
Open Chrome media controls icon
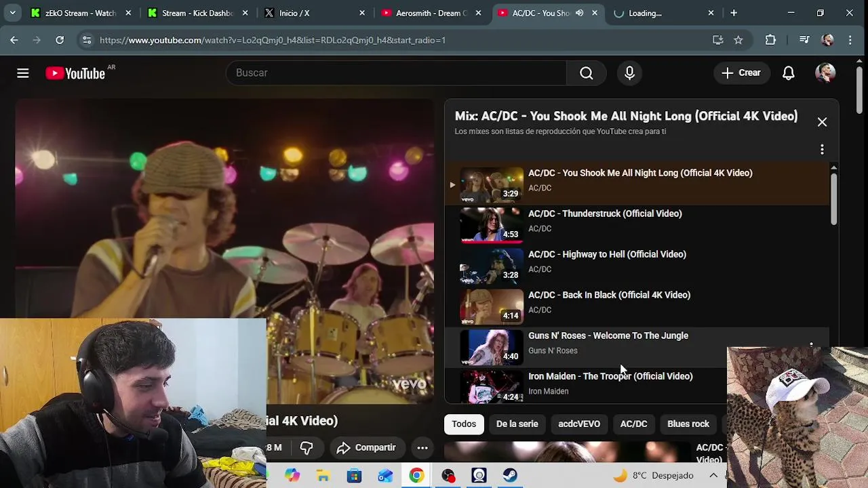pyautogui.click(x=804, y=40)
